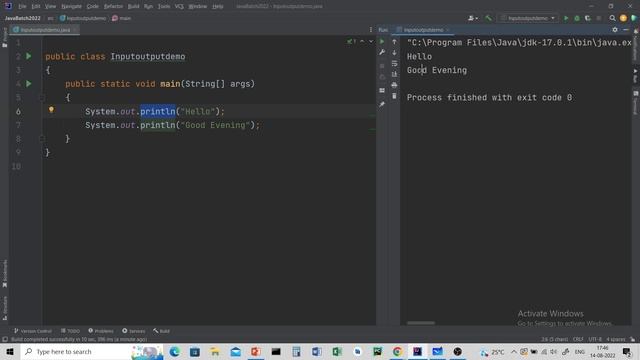The width and height of the screenshot is (640, 360).
Task: Open the Bookmarks tool window stripe button
Action: click(x=5, y=273)
